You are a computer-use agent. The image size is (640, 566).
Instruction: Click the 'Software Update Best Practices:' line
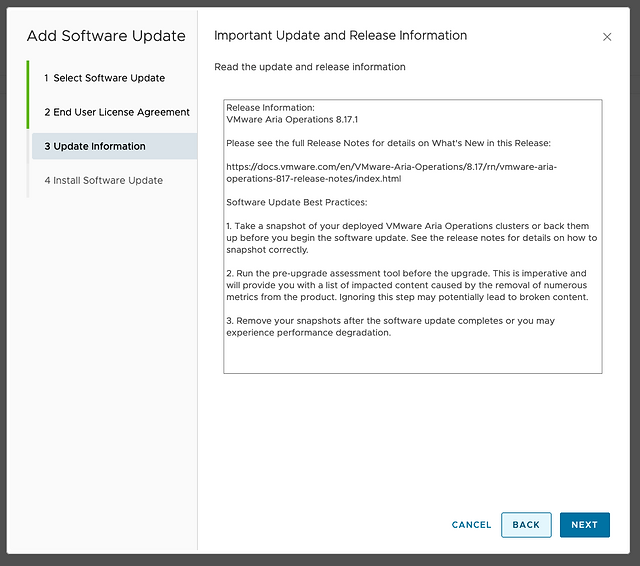(297, 202)
